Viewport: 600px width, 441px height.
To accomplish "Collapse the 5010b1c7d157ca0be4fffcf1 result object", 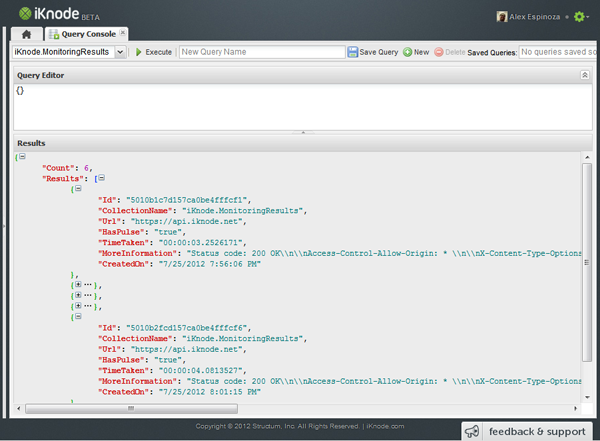I will (78, 188).
